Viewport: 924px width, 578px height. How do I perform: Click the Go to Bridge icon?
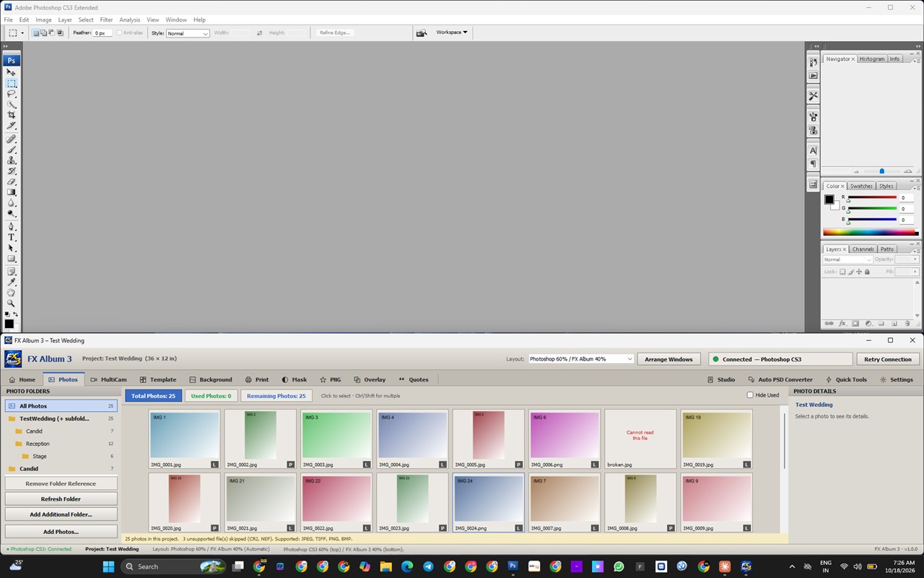(x=422, y=33)
